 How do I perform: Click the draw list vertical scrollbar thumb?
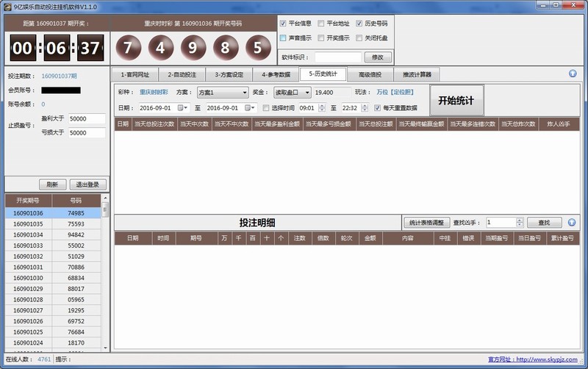(x=105, y=211)
